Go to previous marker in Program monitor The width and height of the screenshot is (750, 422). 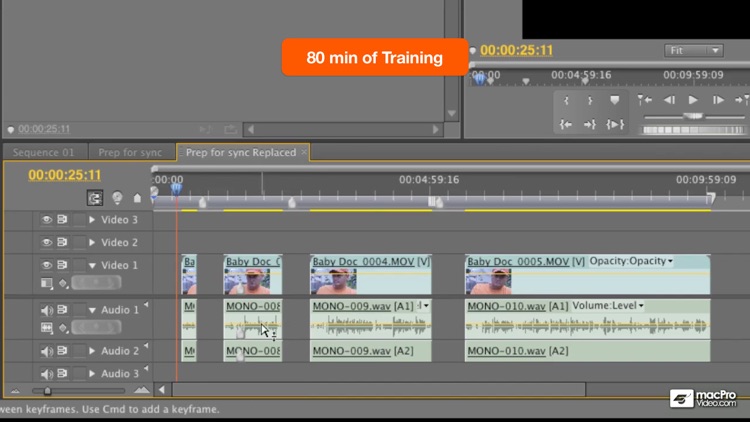pos(644,100)
